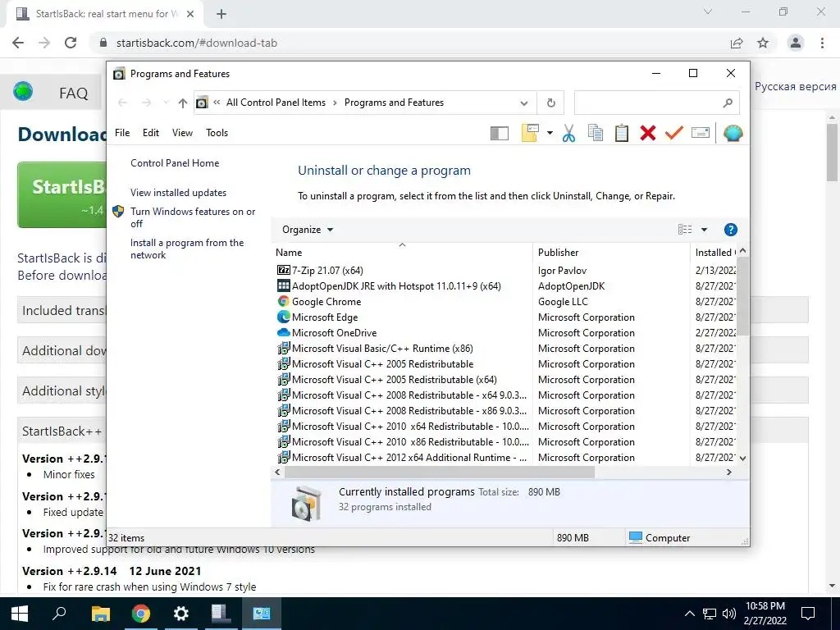840x630 pixels.
Task: Click the Cut scissors toolbar icon
Action: point(568,133)
